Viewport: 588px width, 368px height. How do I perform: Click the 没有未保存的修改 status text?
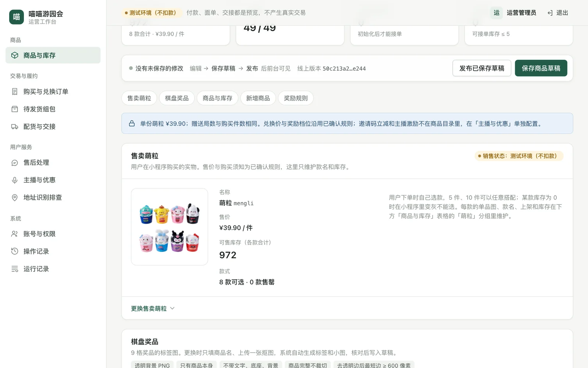(159, 68)
